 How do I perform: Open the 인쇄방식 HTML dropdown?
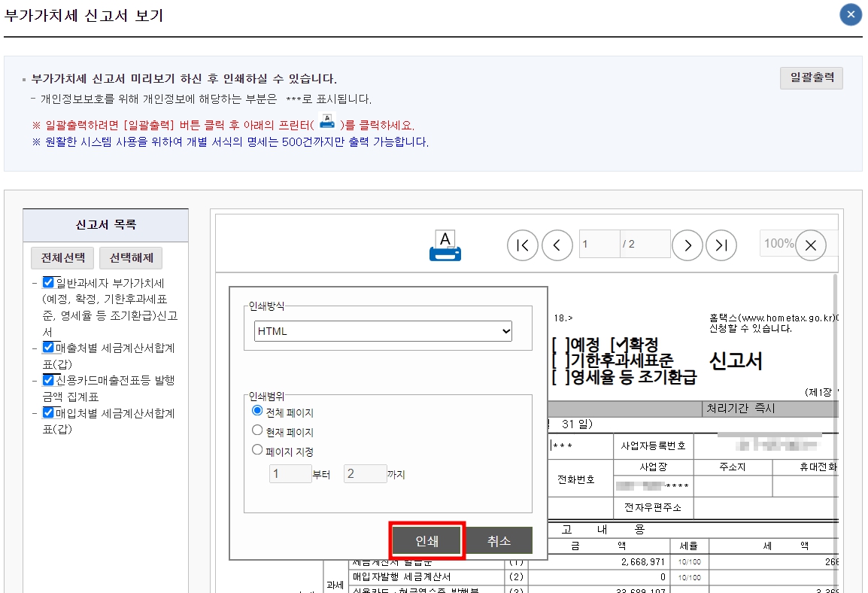tap(384, 330)
